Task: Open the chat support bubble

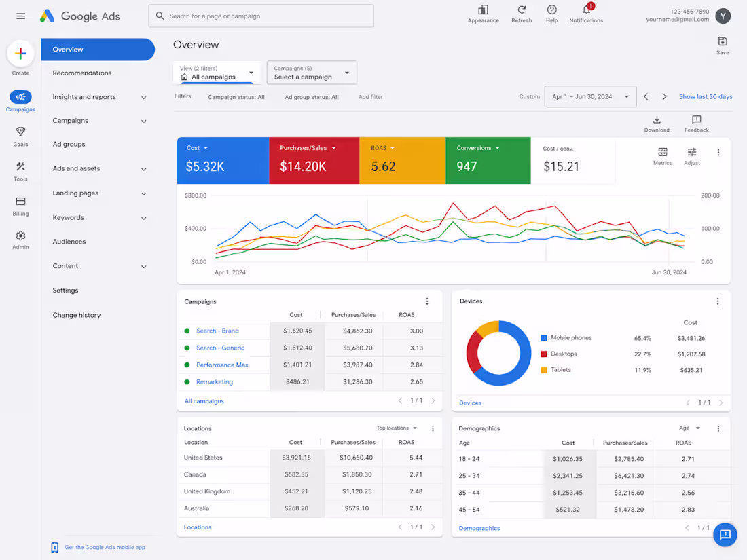Action: (x=725, y=535)
